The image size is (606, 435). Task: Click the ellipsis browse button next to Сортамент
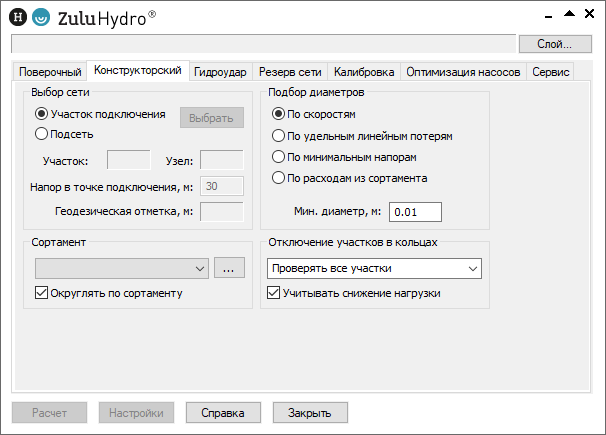coord(229,268)
